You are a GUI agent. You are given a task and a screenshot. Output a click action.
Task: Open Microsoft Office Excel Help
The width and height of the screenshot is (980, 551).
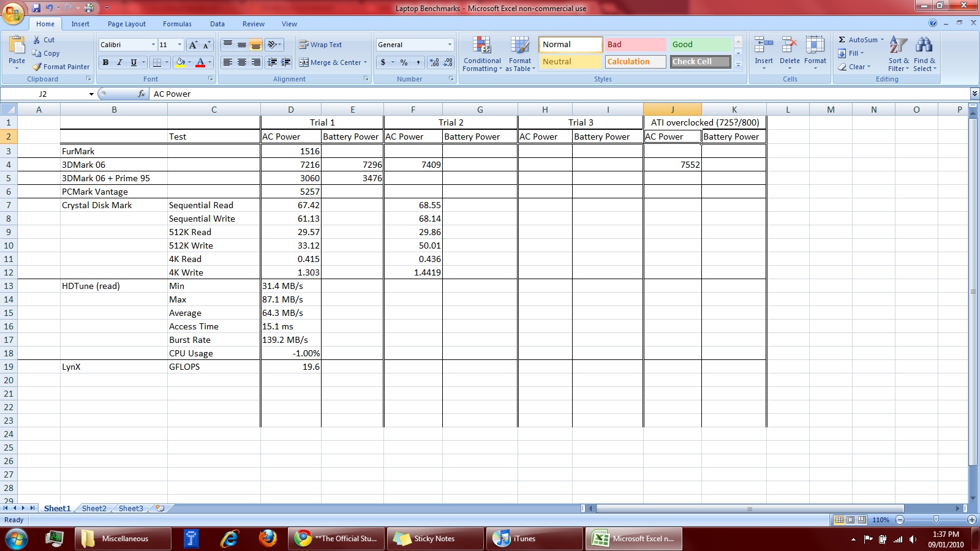[933, 23]
